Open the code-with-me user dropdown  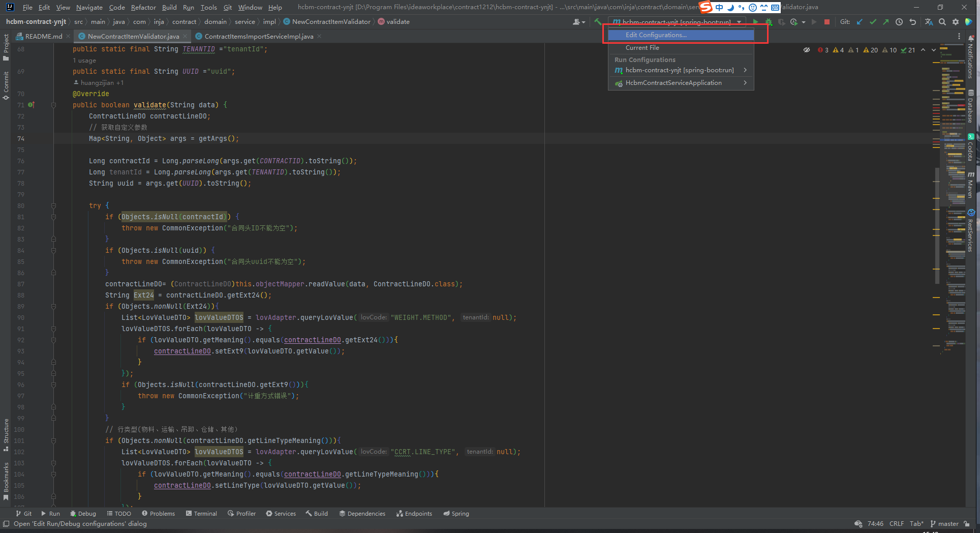coord(579,22)
